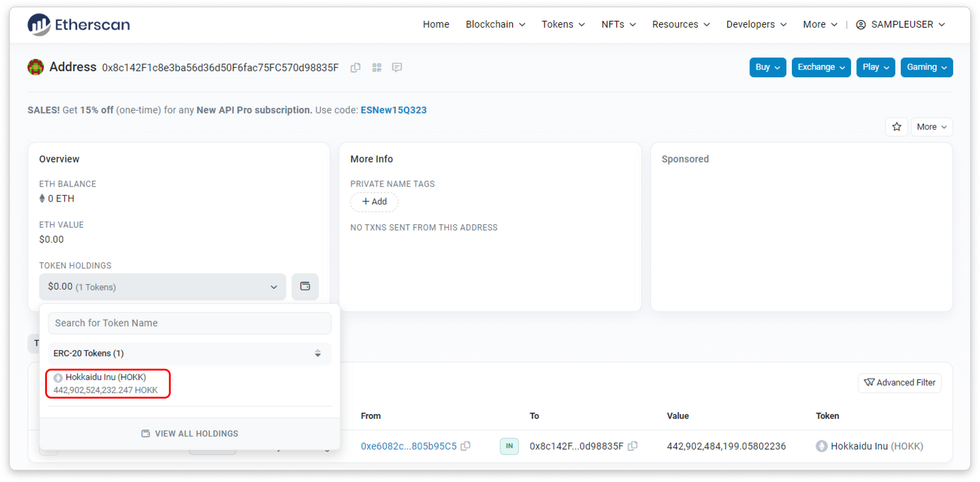Click the ESNew15Q323 promo code link
This screenshot has height=482, width=980.
[x=393, y=110]
